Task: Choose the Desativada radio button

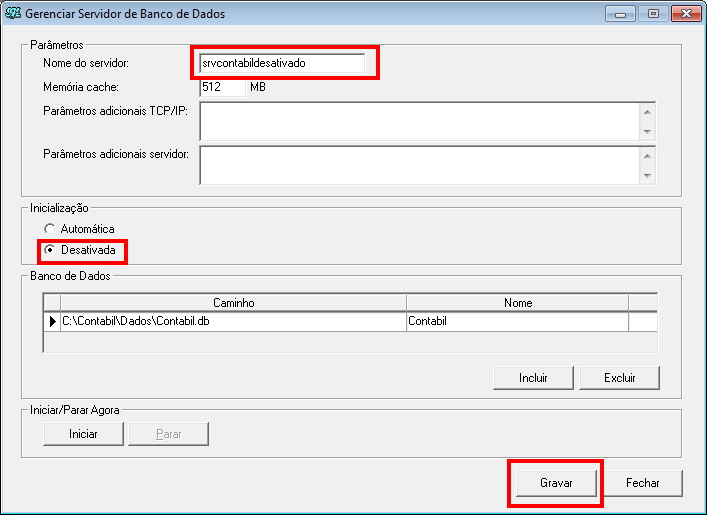Action: click(x=49, y=249)
